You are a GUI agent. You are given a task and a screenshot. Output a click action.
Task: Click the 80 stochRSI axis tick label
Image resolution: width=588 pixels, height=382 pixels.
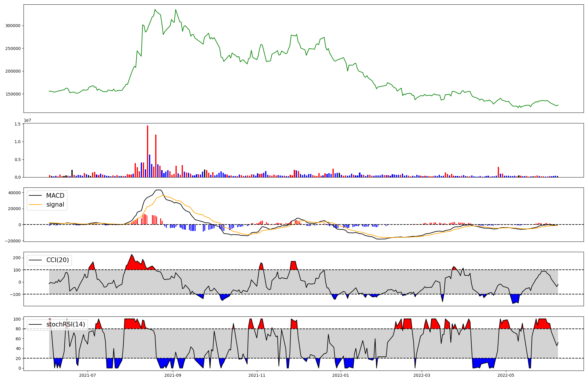pyautogui.click(x=18, y=329)
